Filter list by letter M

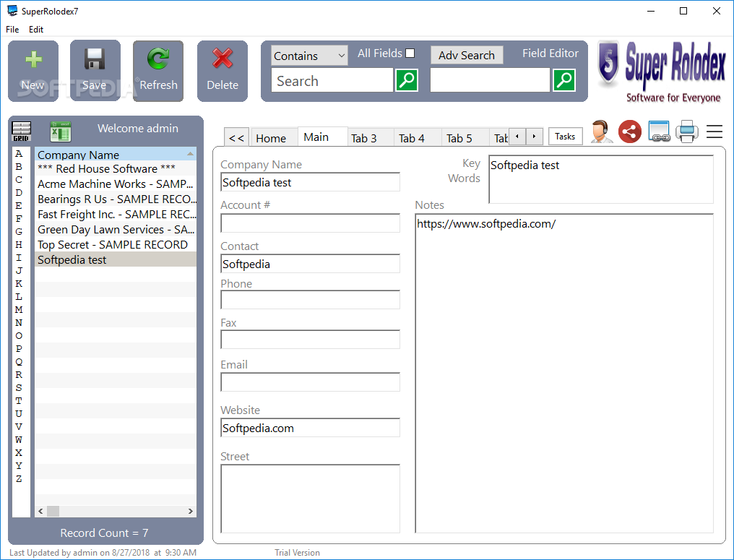coord(19,309)
